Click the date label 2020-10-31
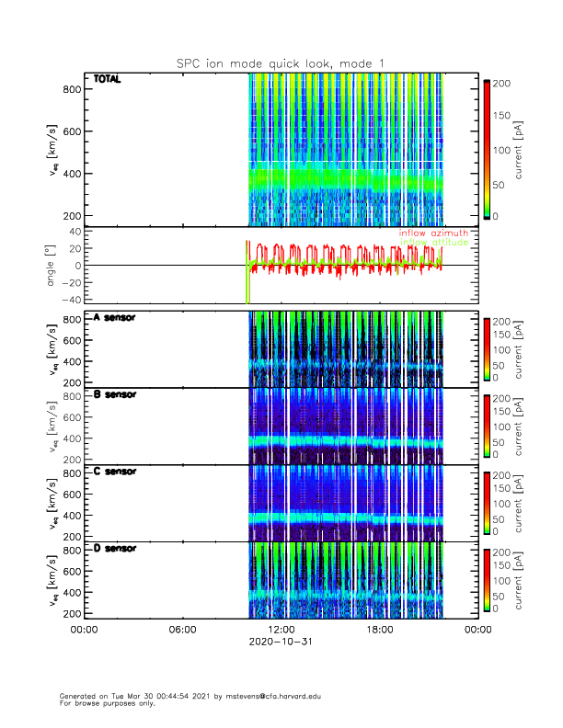 tap(281, 642)
